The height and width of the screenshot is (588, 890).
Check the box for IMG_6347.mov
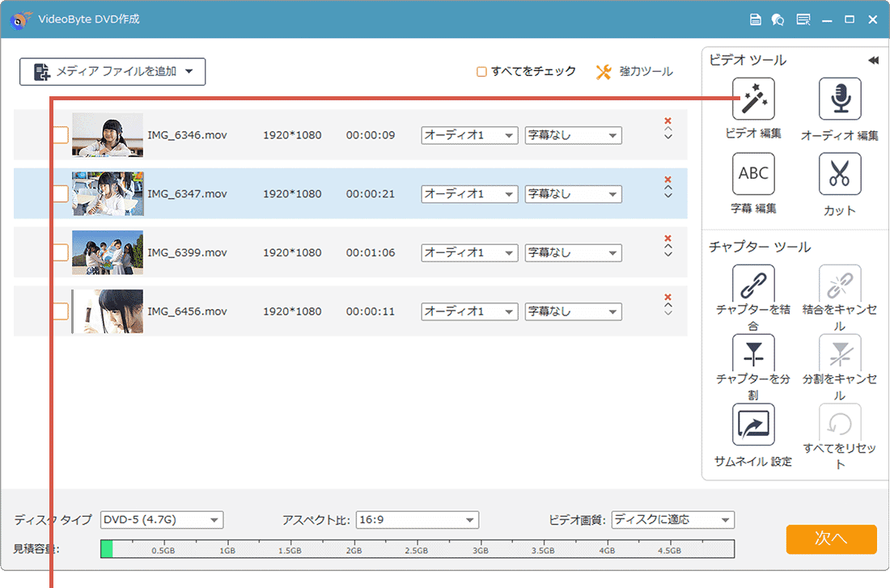tap(60, 194)
